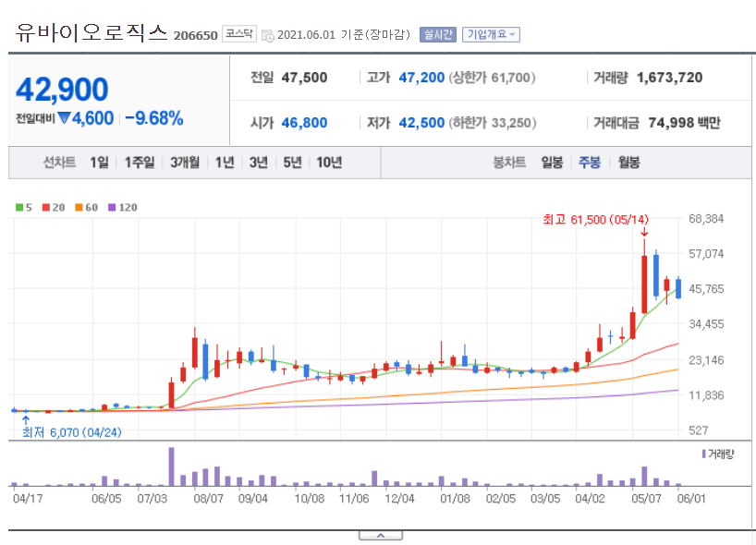The height and width of the screenshot is (545, 756).
Task: Click the down-triangle change indicator
Action: click(x=64, y=117)
